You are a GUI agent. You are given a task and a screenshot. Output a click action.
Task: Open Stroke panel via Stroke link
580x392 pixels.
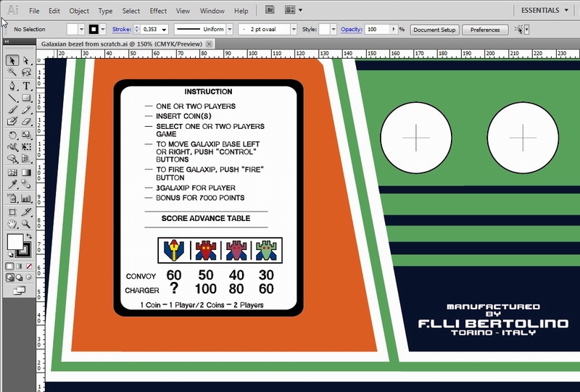[121, 29]
